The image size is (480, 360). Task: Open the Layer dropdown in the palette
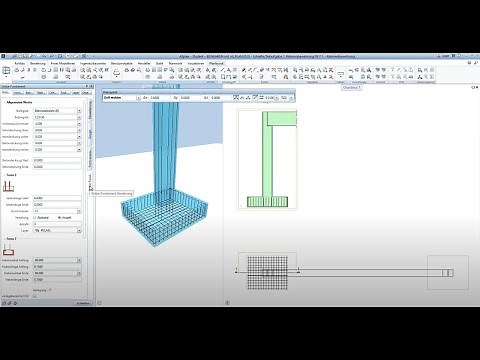click(x=79, y=230)
